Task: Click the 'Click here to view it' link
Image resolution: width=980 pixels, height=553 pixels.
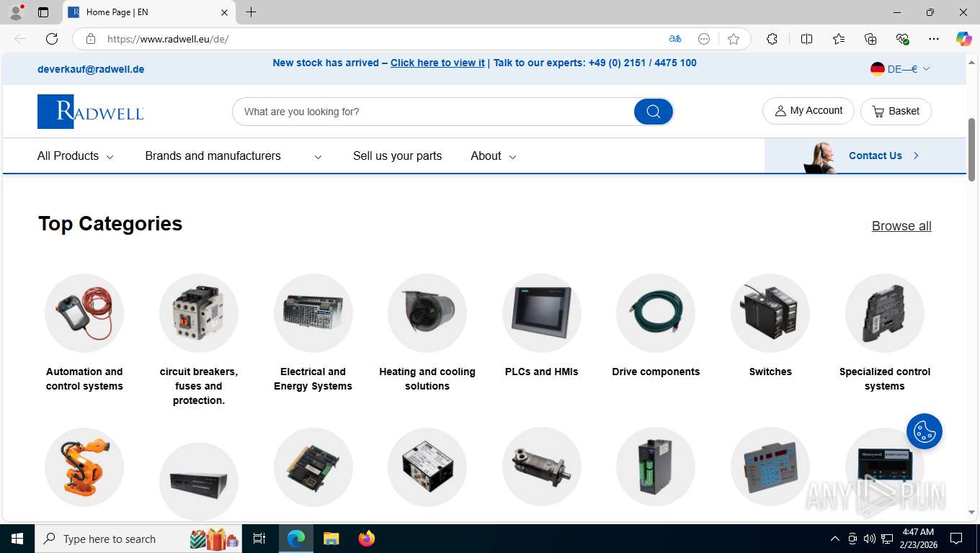Action: point(437,63)
